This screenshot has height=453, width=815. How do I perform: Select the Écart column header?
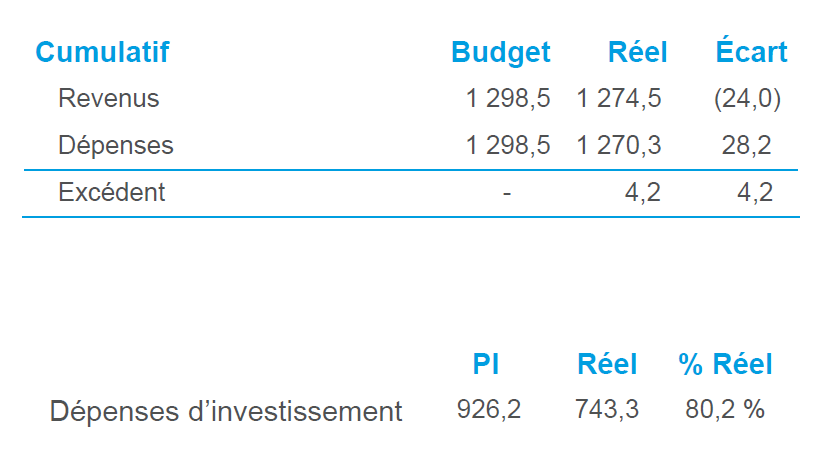[x=752, y=50]
